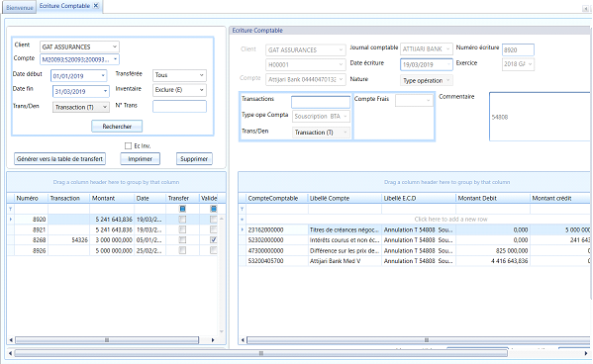Click the Imprimer button
The height and width of the screenshot is (364, 593).
140,158
